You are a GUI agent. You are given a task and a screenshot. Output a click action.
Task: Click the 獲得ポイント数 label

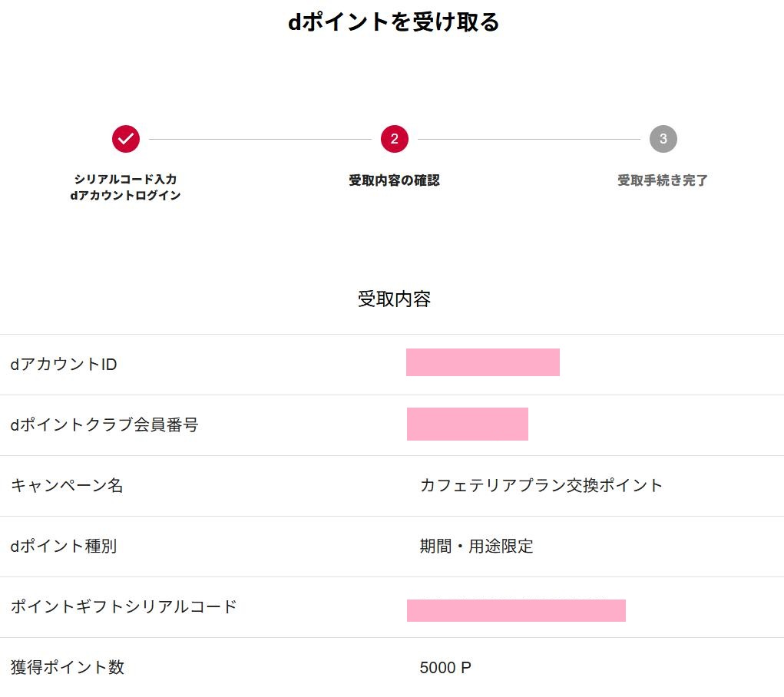(68, 667)
